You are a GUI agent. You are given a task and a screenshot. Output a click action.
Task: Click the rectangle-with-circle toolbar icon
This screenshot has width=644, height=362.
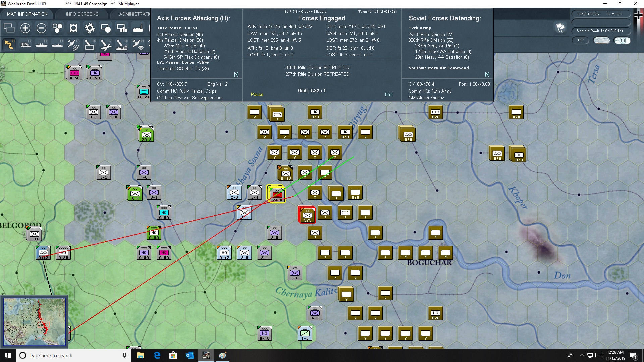(106, 28)
